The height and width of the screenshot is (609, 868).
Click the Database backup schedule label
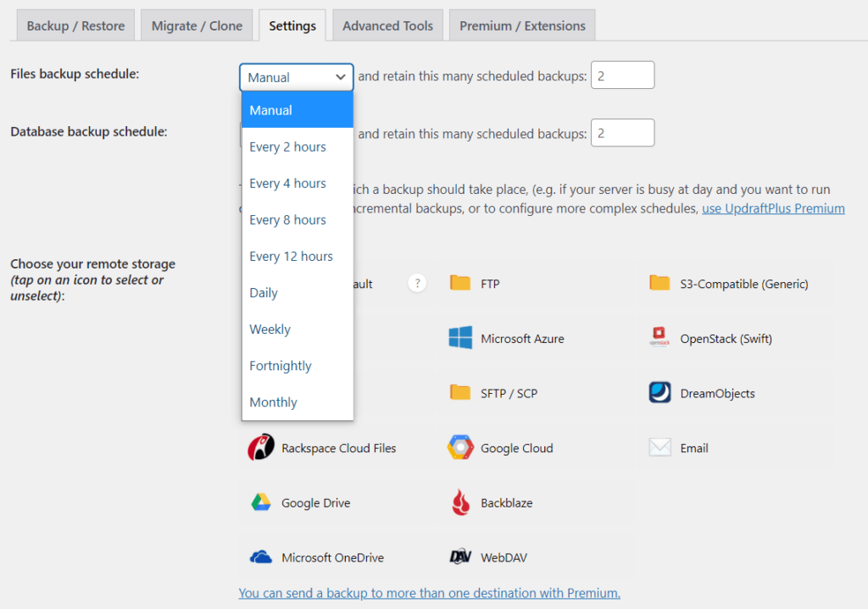[88, 131]
